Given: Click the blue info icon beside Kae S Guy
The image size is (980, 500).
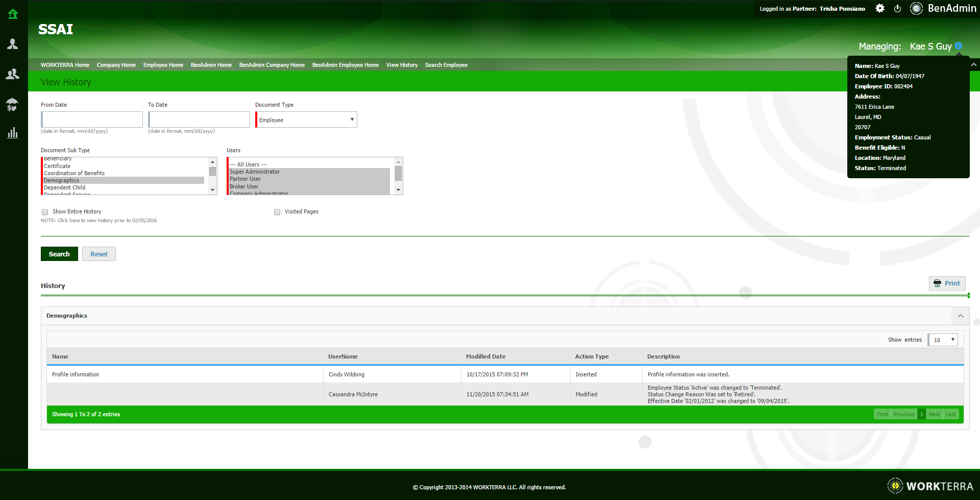Looking at the screenshot, I should [x=959, y=46].
